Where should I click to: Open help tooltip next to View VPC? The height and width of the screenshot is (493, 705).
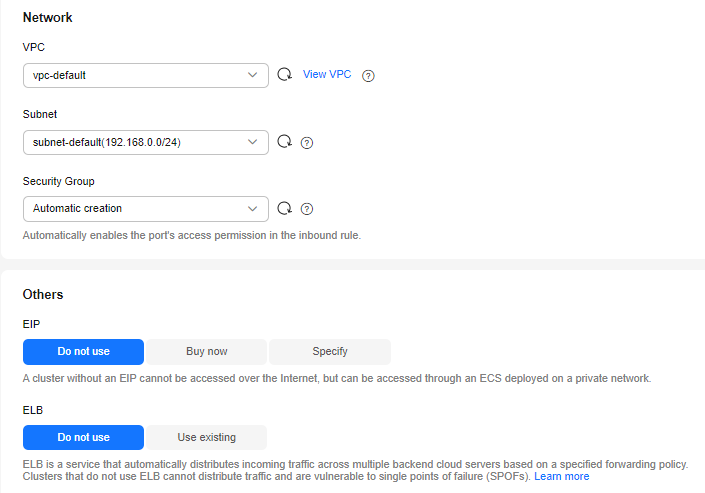tap(368, 75)
